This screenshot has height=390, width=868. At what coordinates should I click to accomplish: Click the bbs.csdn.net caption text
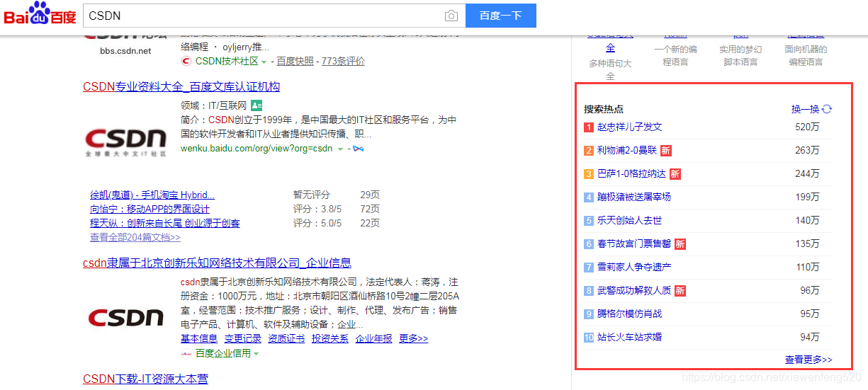pos(125,51)
